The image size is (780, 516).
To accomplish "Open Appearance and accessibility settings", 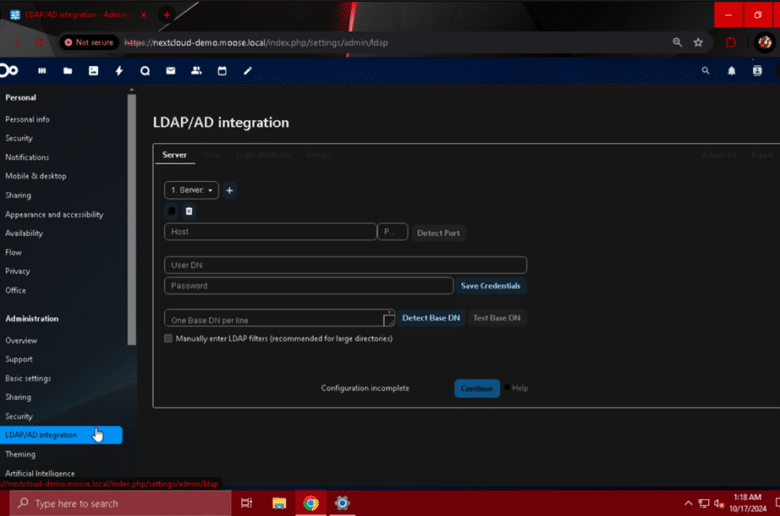I will coord(54,214).
